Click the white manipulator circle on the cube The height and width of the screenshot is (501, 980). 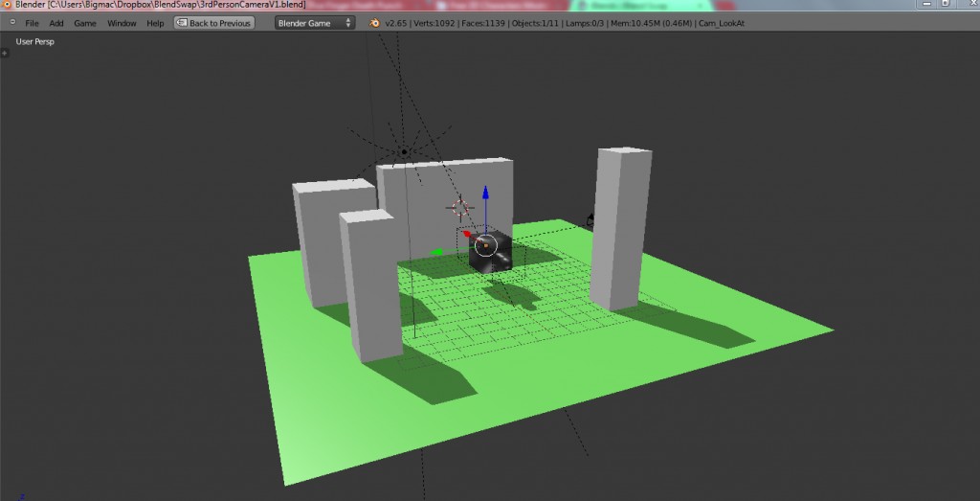(x=485, y=246)
